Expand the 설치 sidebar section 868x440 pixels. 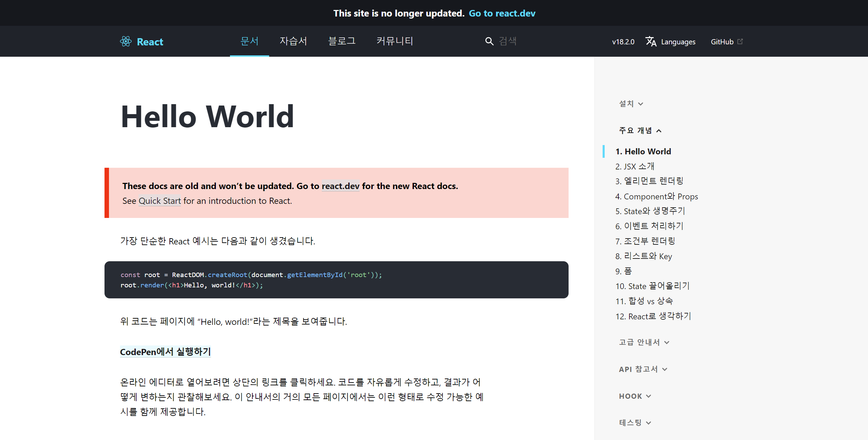click(631, 104)
